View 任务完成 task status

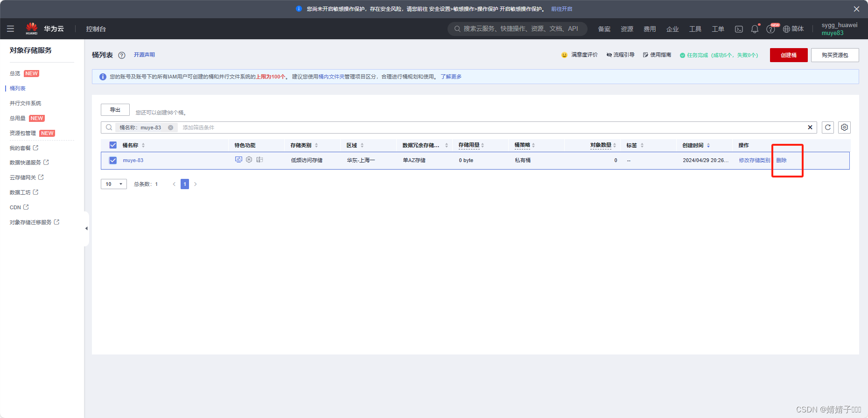719,55
